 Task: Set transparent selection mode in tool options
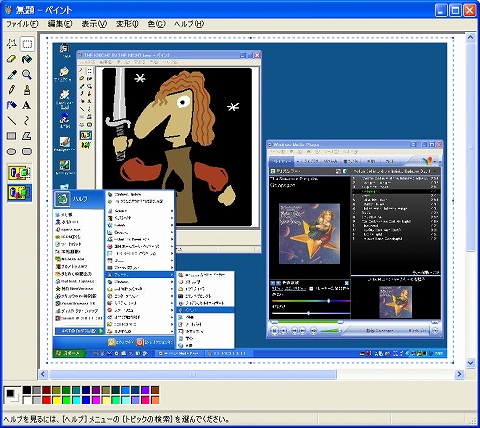[20, 193]
